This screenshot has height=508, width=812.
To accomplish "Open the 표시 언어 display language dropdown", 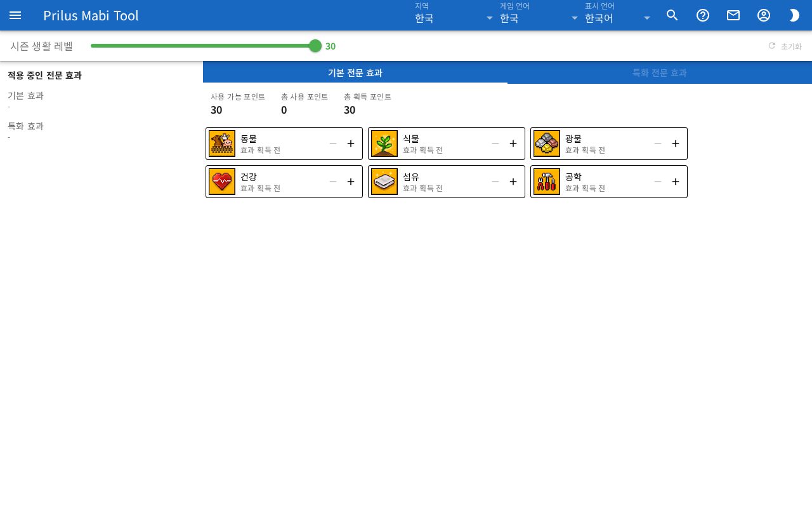I will click(x=618, y=15).
